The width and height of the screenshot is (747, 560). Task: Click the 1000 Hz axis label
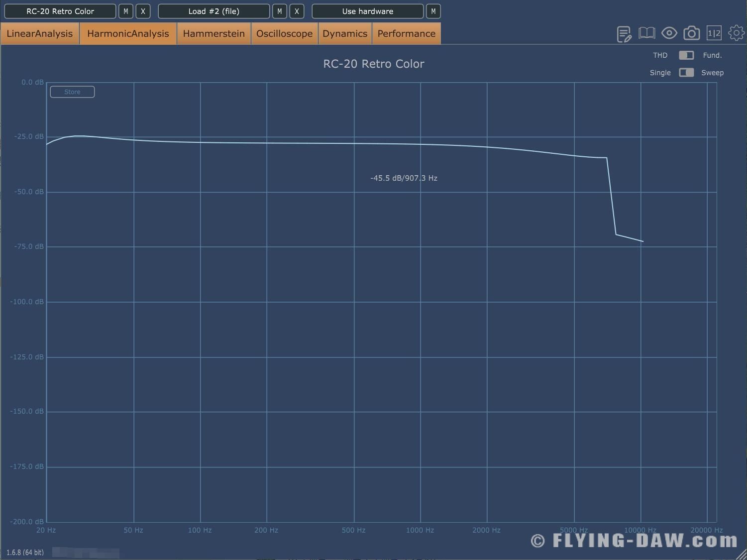pyautogui.click(x=420, y=530)
